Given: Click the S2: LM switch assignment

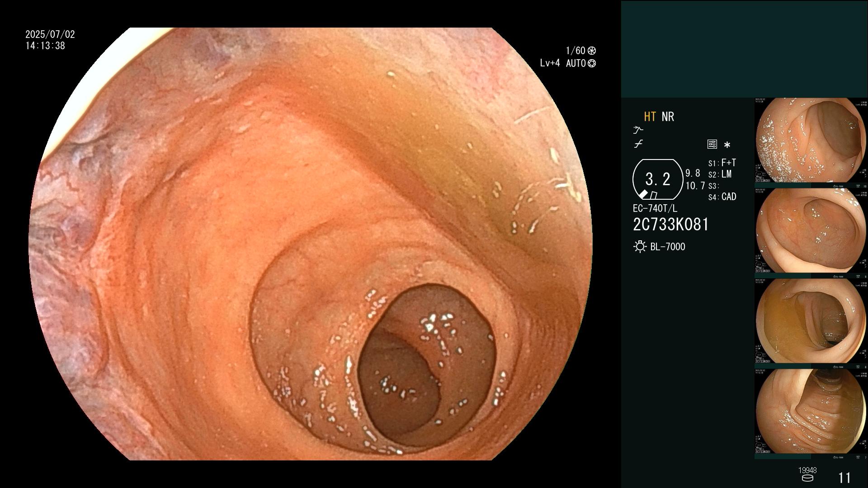Looking at the screenshot, I should [720, 174].
